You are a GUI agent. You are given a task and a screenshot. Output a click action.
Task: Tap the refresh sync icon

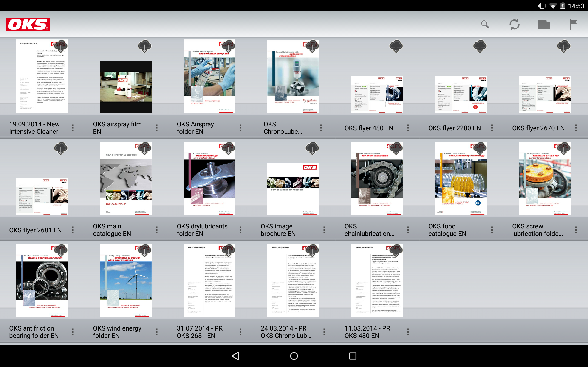tap(514, 24)
